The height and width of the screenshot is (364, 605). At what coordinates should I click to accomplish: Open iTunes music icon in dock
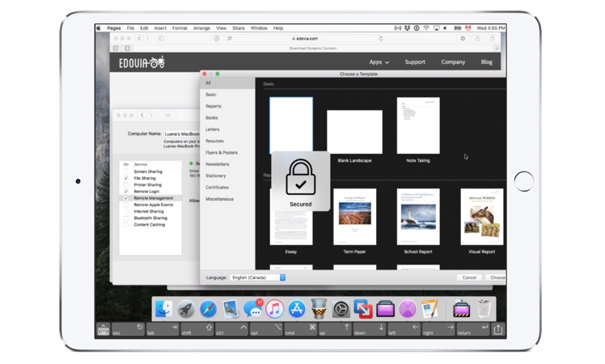point(274,308)
